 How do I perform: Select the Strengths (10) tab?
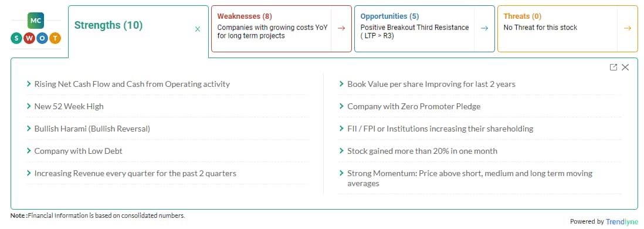[109, 25]
